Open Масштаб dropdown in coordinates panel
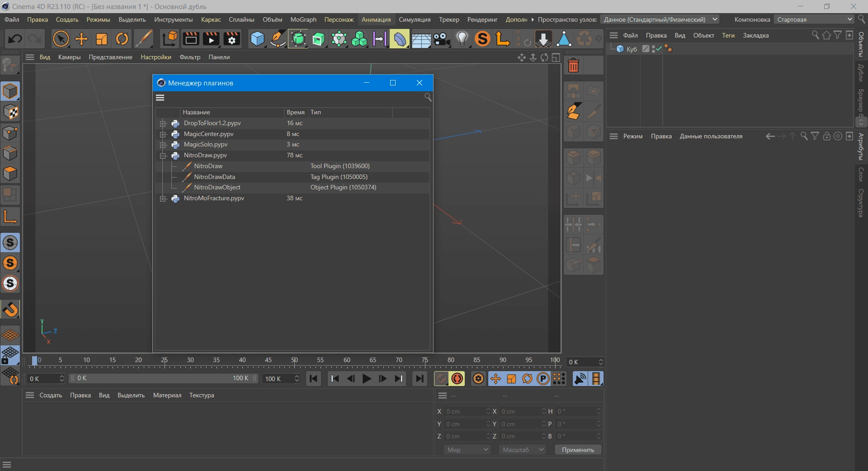Image resolution: width=868 pixels, height=471 pixels. [x=522, y=450]
